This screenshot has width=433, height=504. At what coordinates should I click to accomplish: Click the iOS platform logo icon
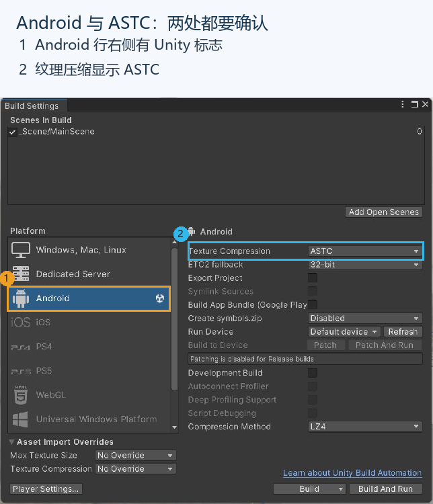[x=21, y=322]
